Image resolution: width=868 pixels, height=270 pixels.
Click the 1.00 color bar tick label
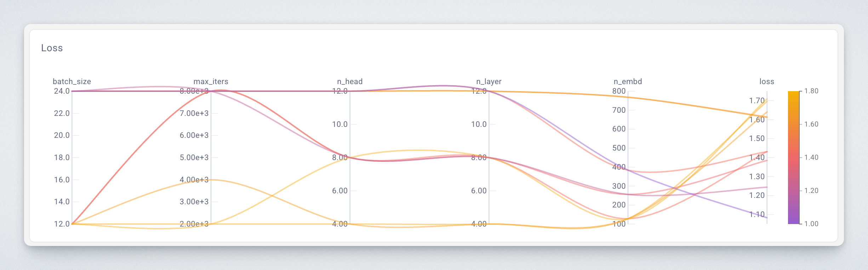811,224
